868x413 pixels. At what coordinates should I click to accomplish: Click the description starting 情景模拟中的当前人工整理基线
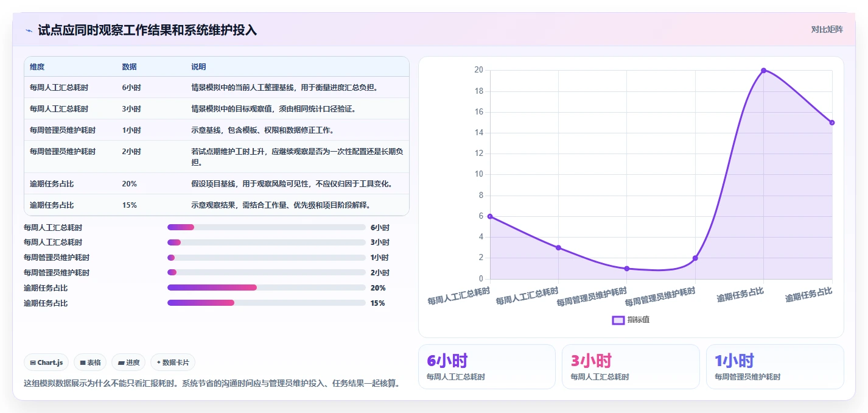pyautogui.click(x=285, y=88)
